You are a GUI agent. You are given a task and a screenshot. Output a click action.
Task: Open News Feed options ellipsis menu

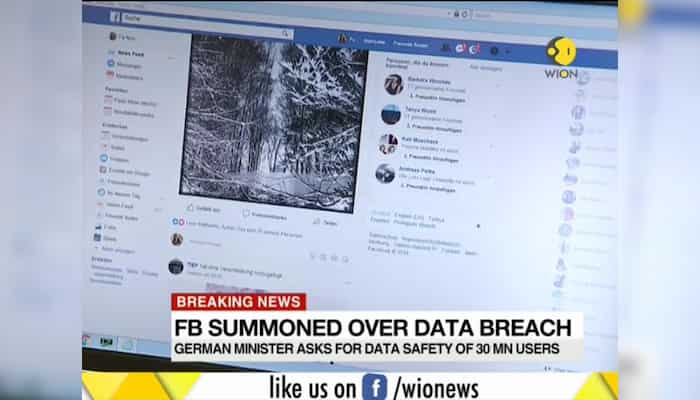pyautogui.click(x=171, y=58)
